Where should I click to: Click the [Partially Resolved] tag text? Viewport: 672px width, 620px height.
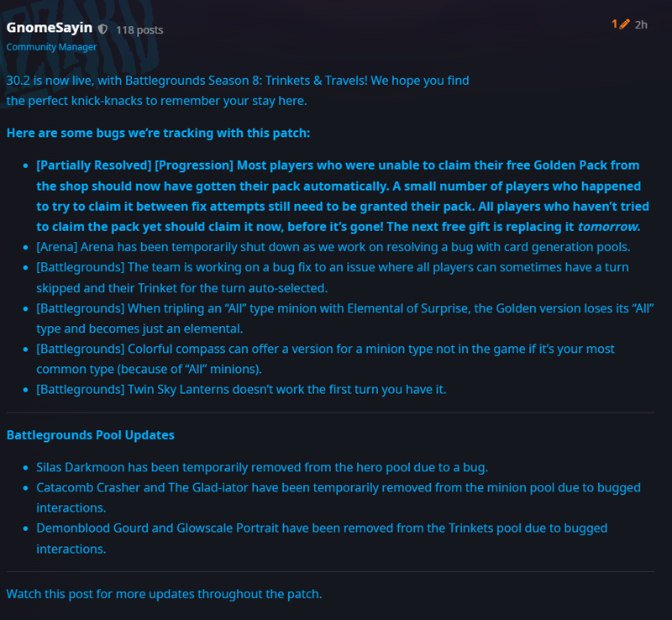click(94, 166)
